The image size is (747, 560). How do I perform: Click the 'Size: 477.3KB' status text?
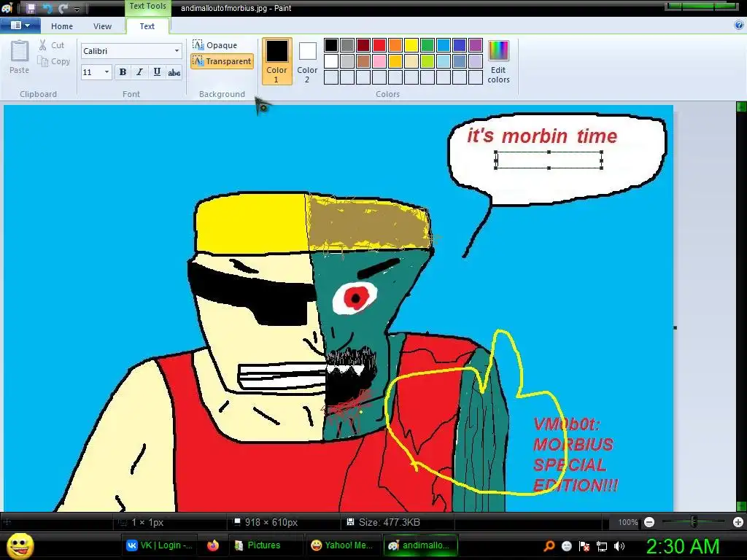click(390, 522)
